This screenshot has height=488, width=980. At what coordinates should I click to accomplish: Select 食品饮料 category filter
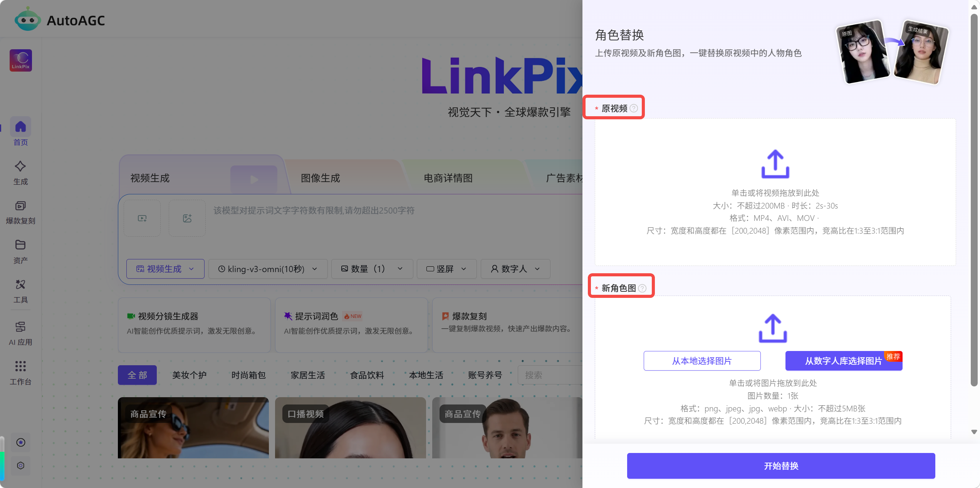pyautogui.click(x=367, y=375)
